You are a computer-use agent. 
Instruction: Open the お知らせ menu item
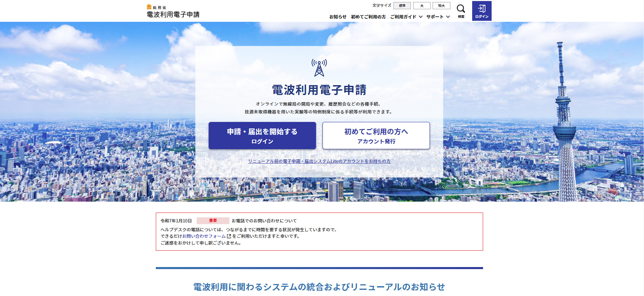point(338,17)
